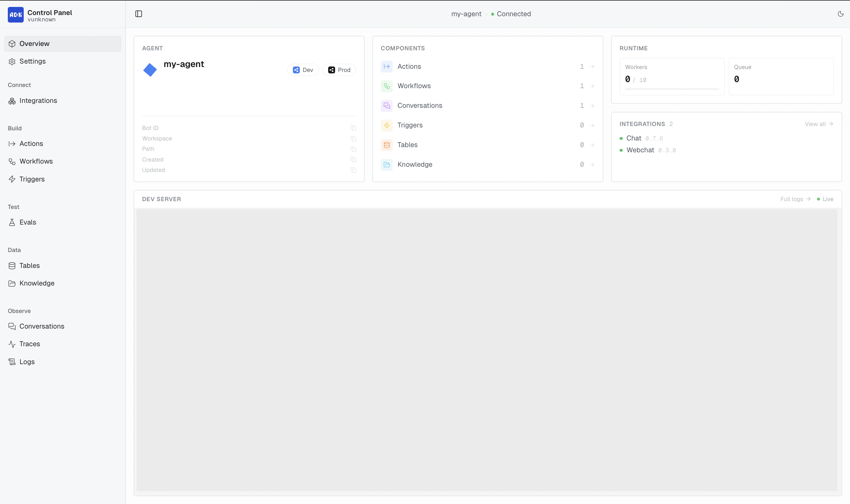Toggle the sidebar visibility
This screenshot has height=504, width=850.
[x=139, y=14]
